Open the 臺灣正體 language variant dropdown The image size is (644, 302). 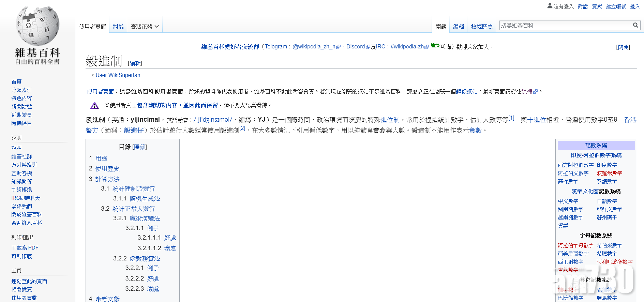coord(145,27)
